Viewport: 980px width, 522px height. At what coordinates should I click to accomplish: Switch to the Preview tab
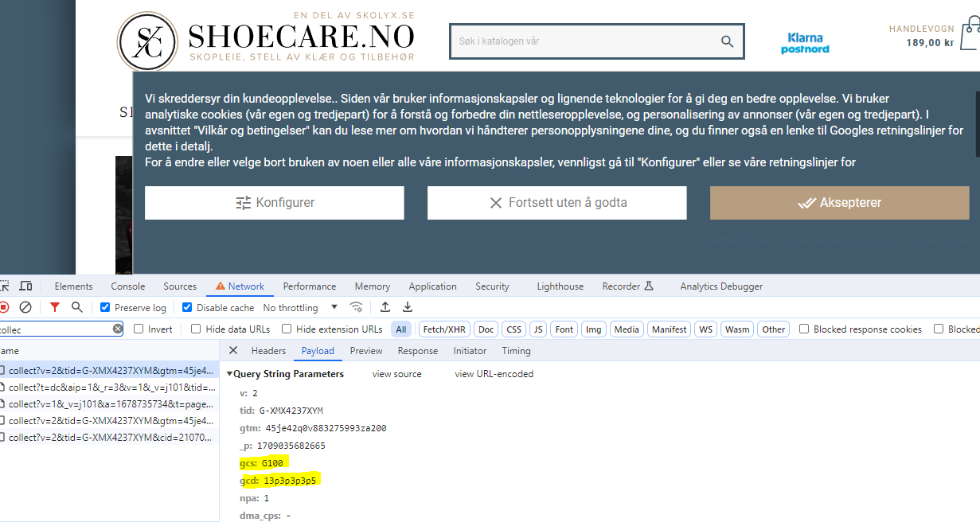point(366,351)
